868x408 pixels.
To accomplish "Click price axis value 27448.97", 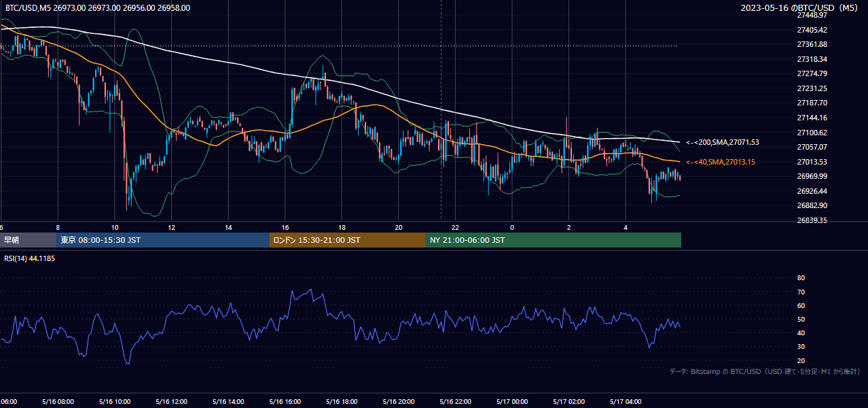I will [x=812, y=15].
